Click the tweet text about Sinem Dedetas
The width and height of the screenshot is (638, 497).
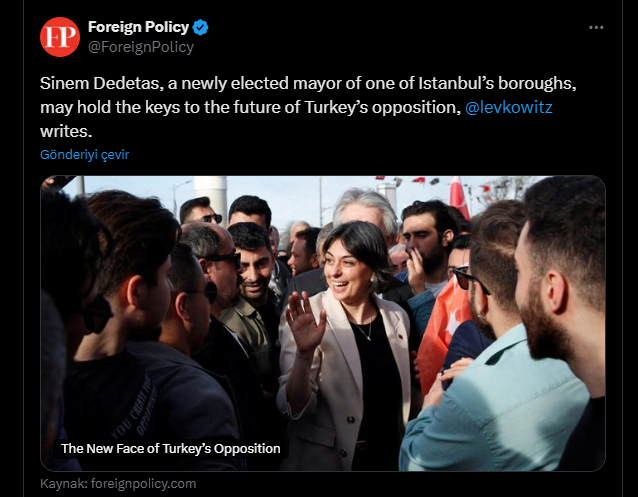[308, 107]
